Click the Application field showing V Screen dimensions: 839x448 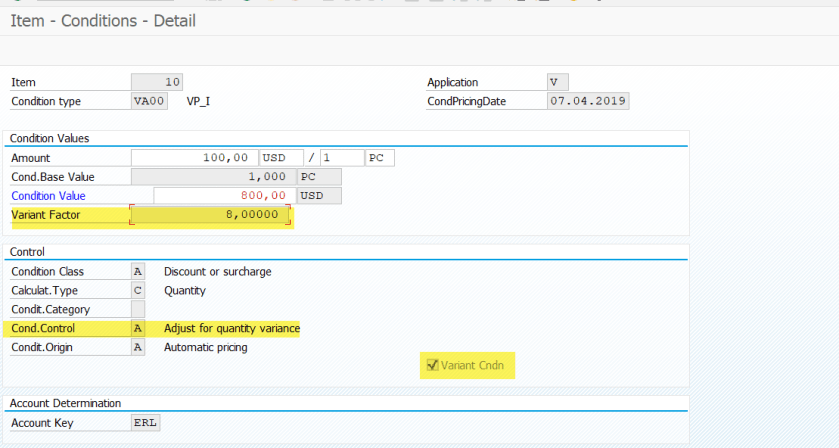558,82
